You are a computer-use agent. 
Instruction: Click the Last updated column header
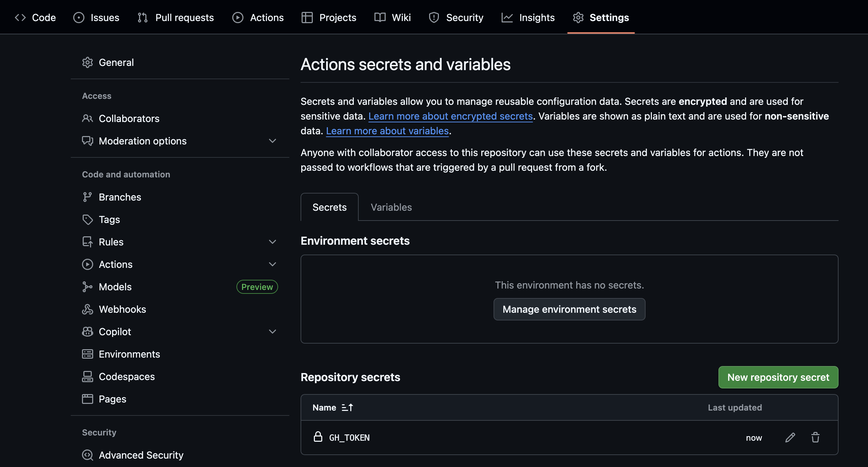[735, 407]
